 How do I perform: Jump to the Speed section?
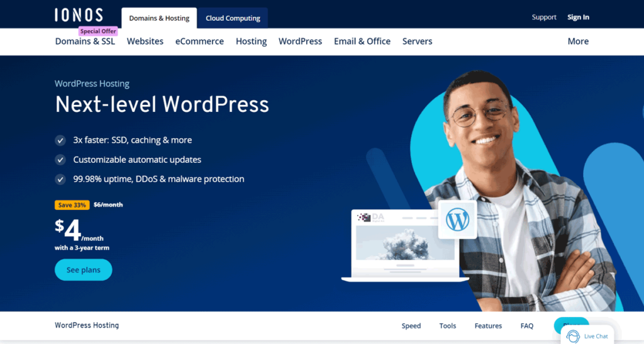[x=411, y=326]
